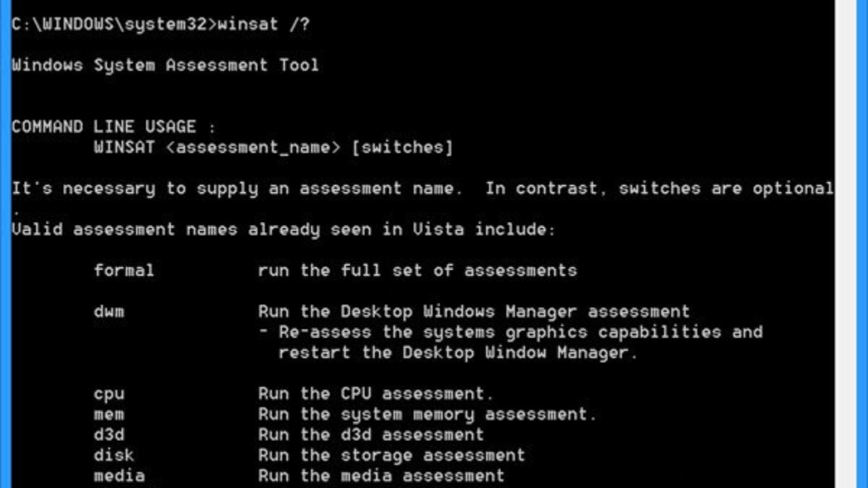This screenshot has height=488, width=868.
Task: Click the 'formal' assessment name
Action: tap(124, 271)
